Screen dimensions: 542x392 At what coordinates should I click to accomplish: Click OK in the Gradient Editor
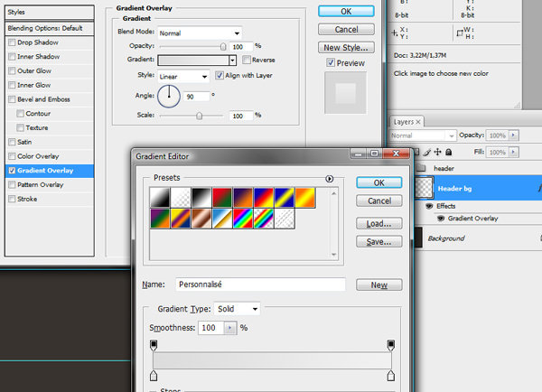(379, 182)
